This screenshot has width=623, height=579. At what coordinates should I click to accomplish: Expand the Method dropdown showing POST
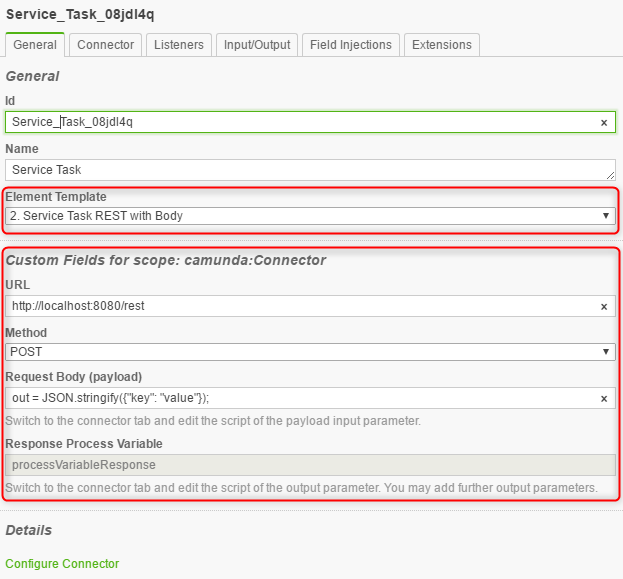pos(310,352)
